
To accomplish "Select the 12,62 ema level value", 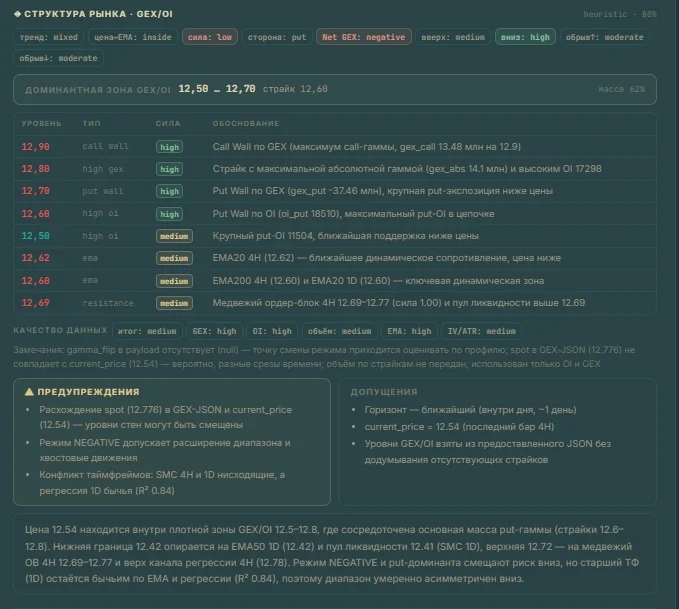I will pyautogui.click(x=36, y=258).
